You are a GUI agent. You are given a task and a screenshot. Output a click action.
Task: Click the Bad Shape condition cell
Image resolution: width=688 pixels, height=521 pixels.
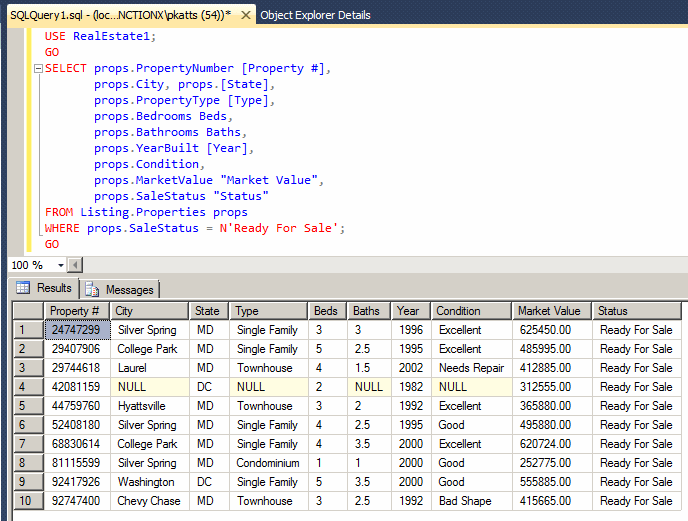click(x=472, y=501)
